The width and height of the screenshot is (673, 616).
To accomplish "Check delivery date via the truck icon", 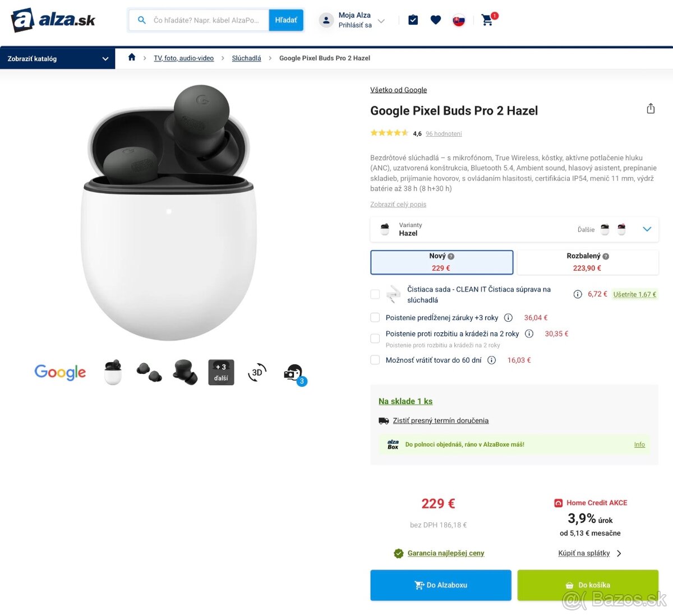I will [384, 420].
